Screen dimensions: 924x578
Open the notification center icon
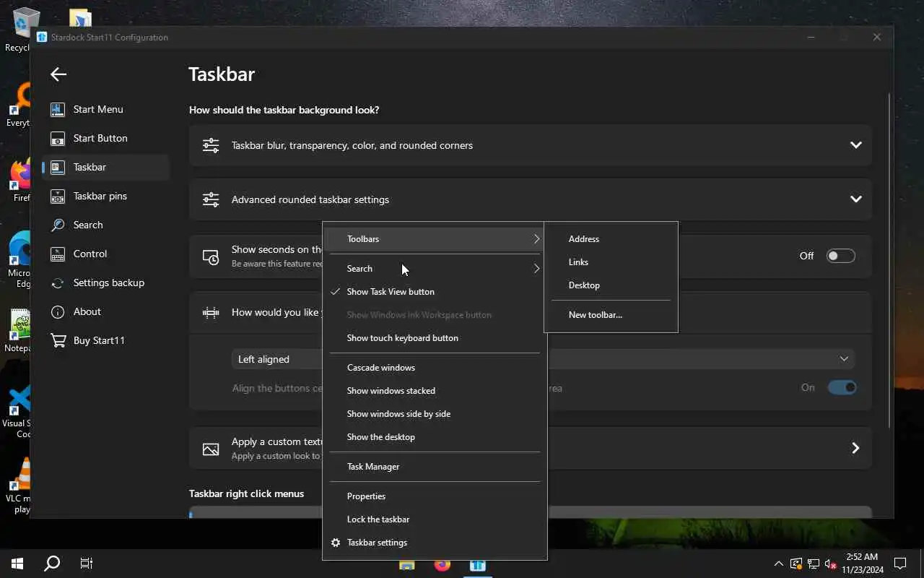(900, 564)
